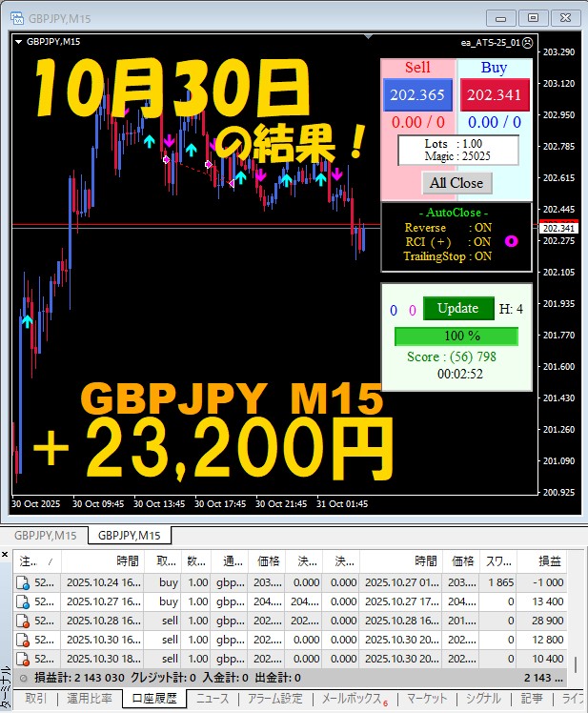Open the 運用比率 terminal tab
The width and height of the screenshot is (588, 713).
pyautogui.click(x=90, y=699)
